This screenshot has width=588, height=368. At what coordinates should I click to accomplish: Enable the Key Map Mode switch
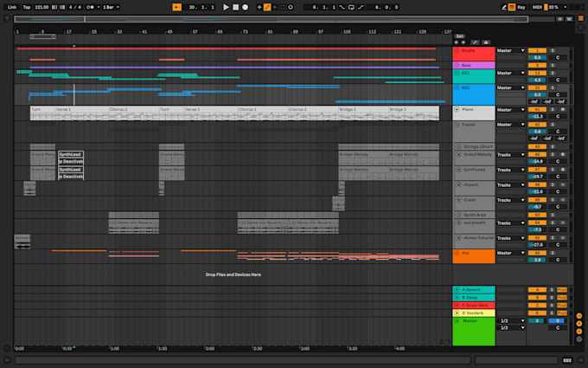[x=521, y=7]
